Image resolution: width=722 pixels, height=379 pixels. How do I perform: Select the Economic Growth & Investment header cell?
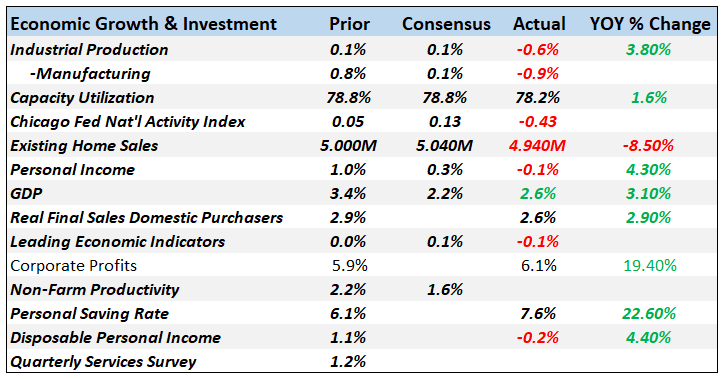[143, 24]
